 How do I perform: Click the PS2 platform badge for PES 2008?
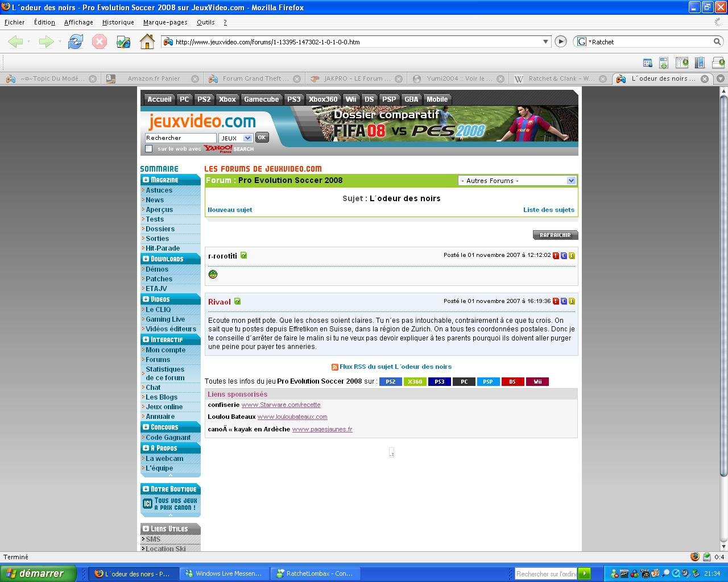click(391, 382)
